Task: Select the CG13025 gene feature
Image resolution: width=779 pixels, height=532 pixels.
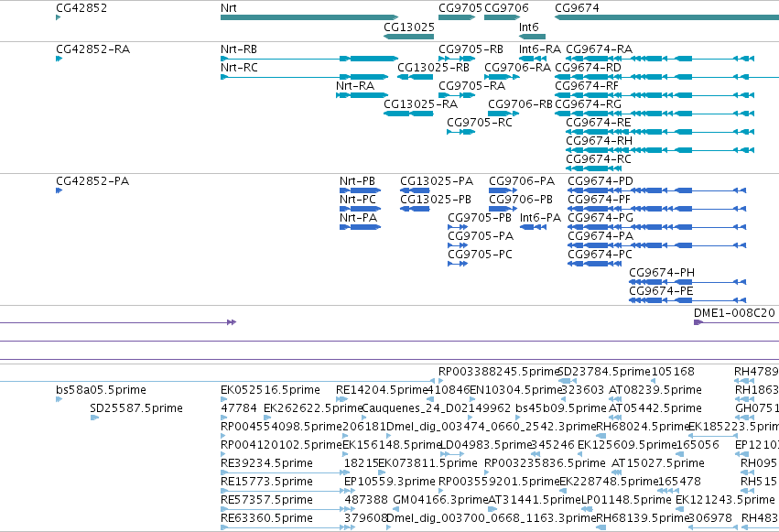Action: [x=408, y=37]
